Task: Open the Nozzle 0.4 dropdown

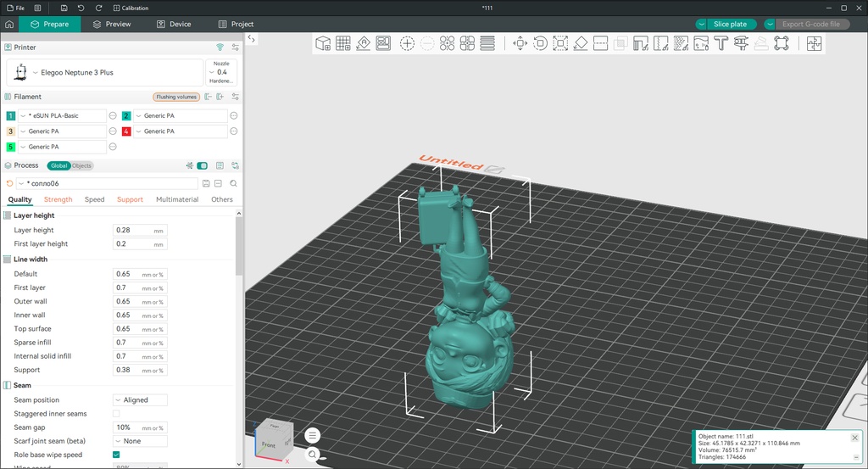Action: pos(221,72)
